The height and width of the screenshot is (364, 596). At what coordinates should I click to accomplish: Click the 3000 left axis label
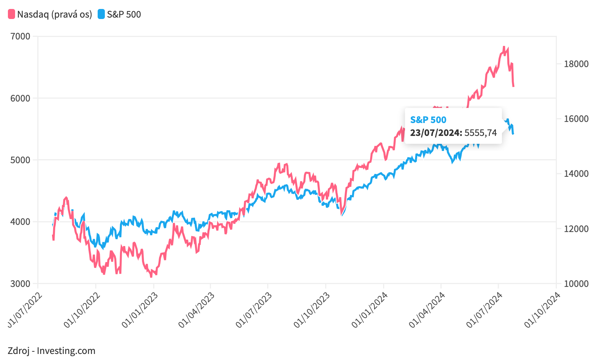[x=20, y=283]
